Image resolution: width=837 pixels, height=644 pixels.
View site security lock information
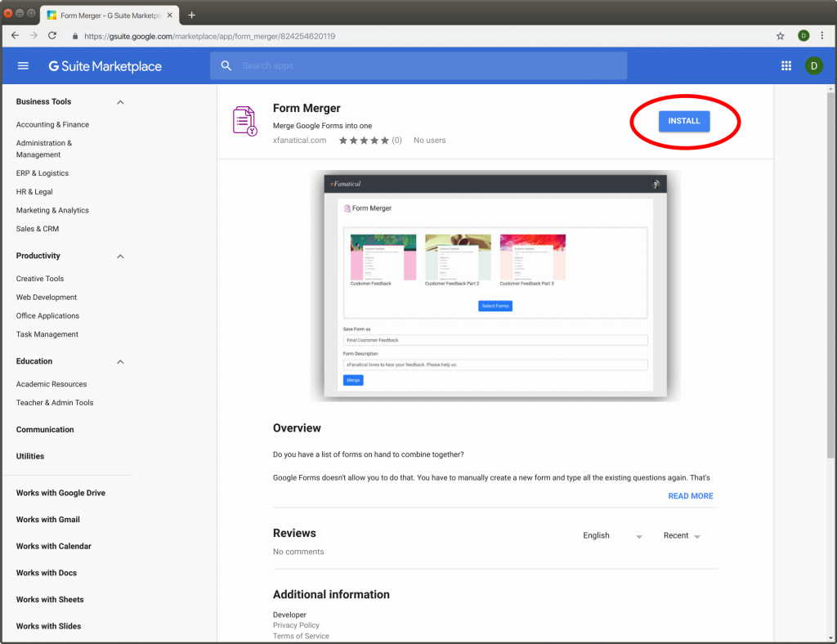pyautogui.click(x=75, y=36)
